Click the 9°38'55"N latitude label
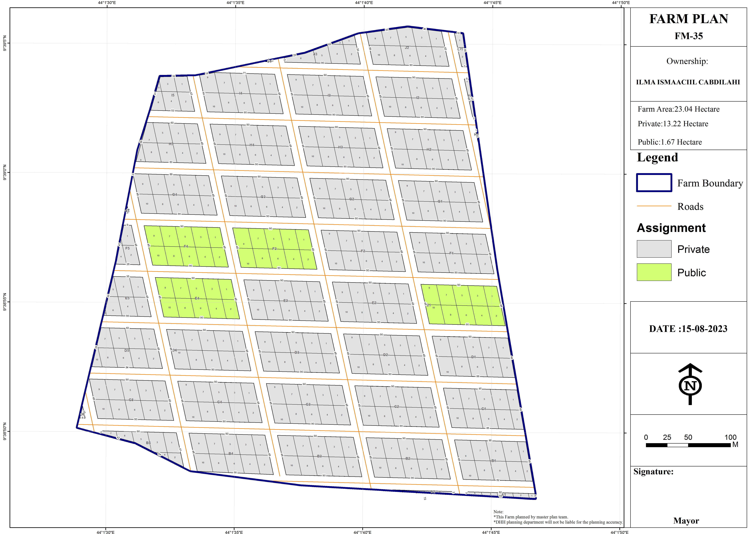This screenshot has height=534, width=756. [x=5, y=302]
